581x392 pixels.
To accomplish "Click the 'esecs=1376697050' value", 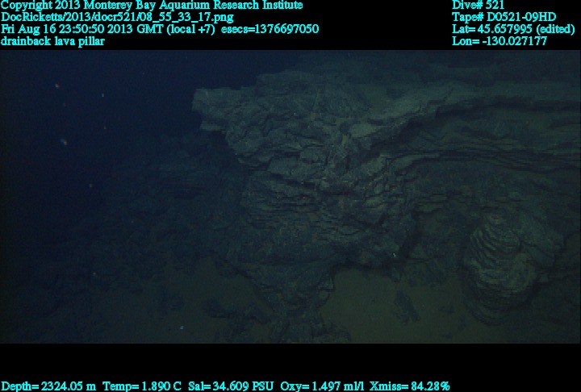I will (270, 29).
